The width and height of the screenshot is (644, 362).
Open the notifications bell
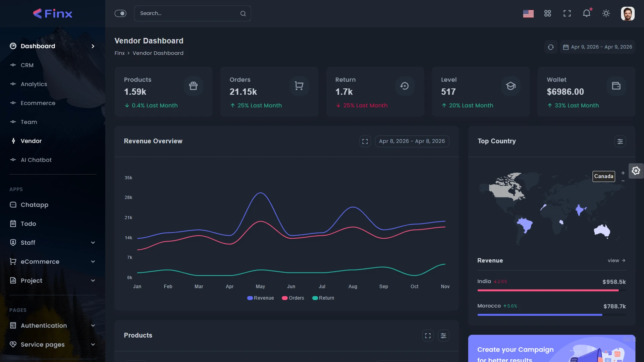click(x=587, y=13)
